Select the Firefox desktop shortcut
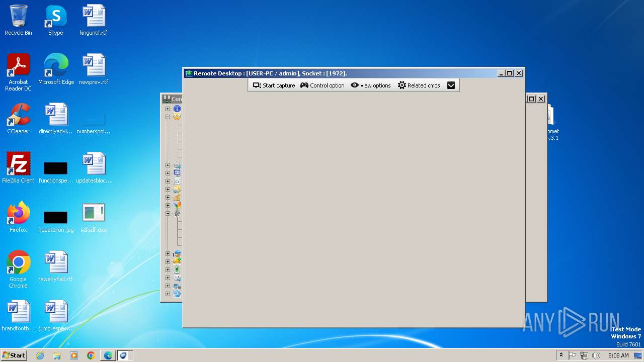Image resolution: width=644 pixels, height=362 pixels. coord(18,217)
